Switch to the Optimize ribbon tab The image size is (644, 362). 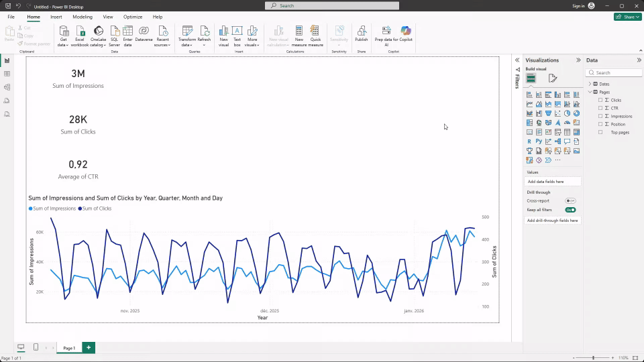click(x=133, y=17)
